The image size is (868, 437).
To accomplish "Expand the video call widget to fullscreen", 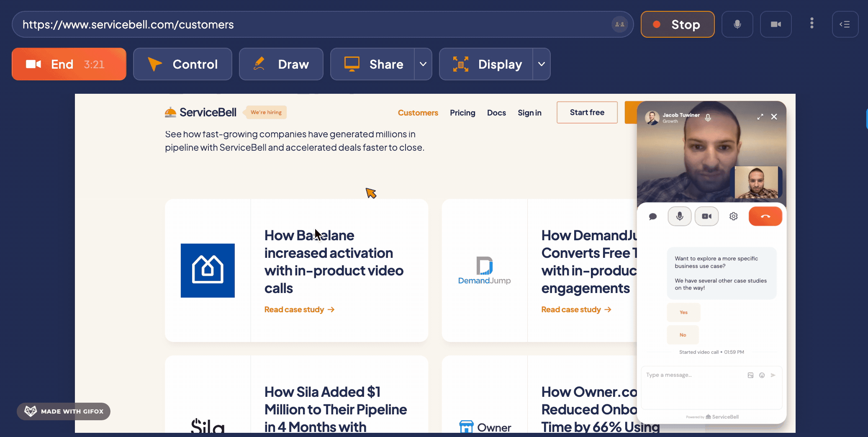I will pos(760,117).
